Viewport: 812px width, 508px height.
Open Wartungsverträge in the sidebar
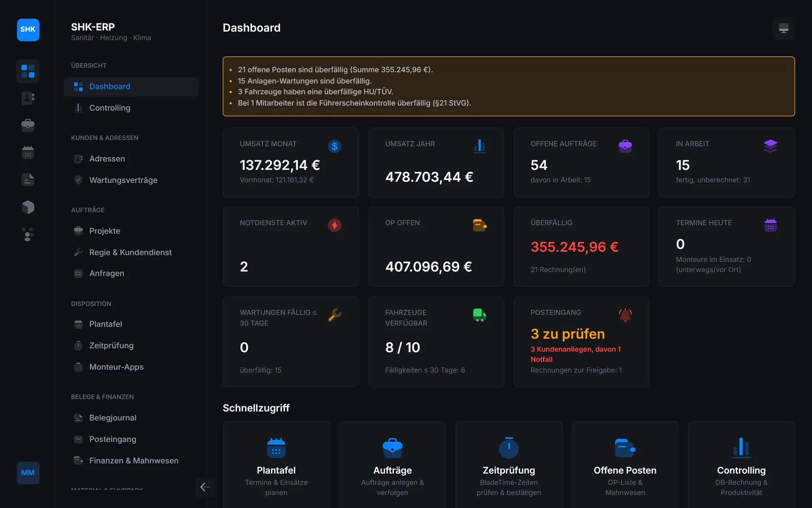tap(131, 180)
